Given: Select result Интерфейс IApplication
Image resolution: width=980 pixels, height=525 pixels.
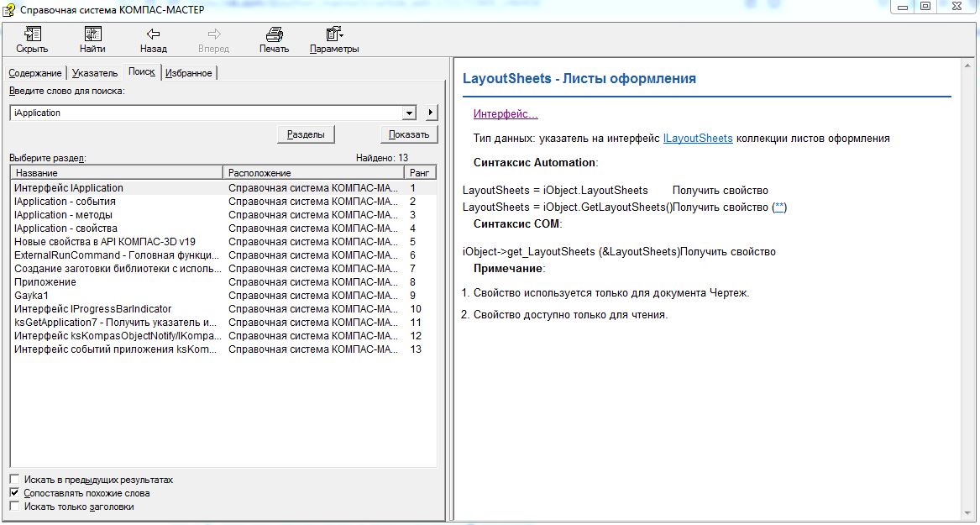Looking at the screenshot, I should tap(223, 188).
